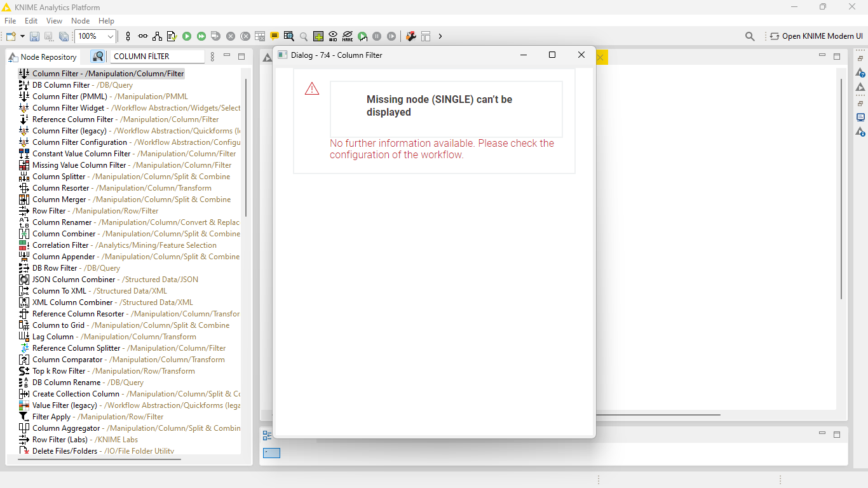Click the wrench editor settings icon
Viewport: 868px width, 488px height.
pos(411,36)
